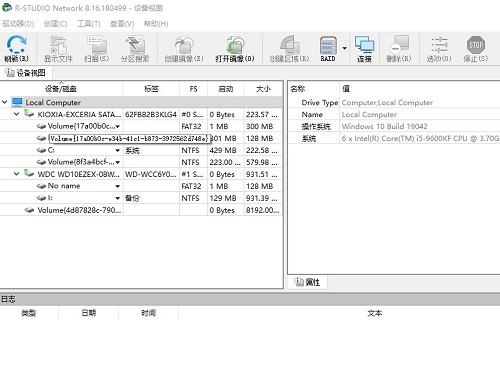
Task: Open the View (查看) menu
Action: click(122, 24)
